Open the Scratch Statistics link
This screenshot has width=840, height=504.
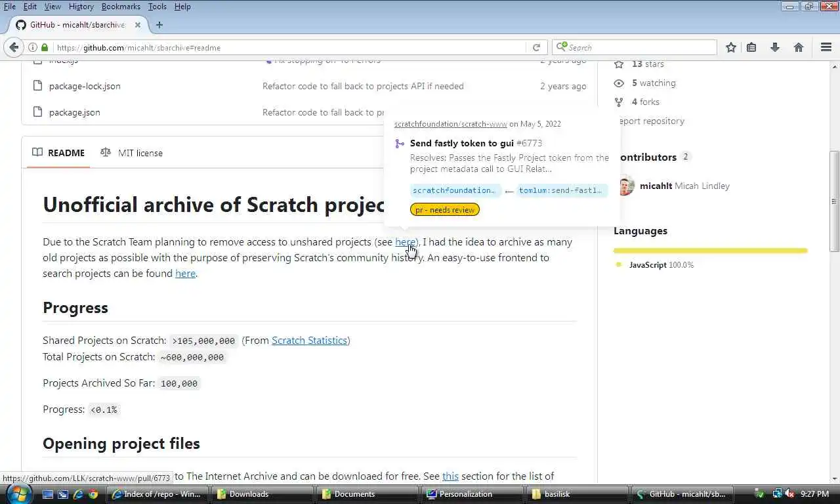[x=309, y=341]
